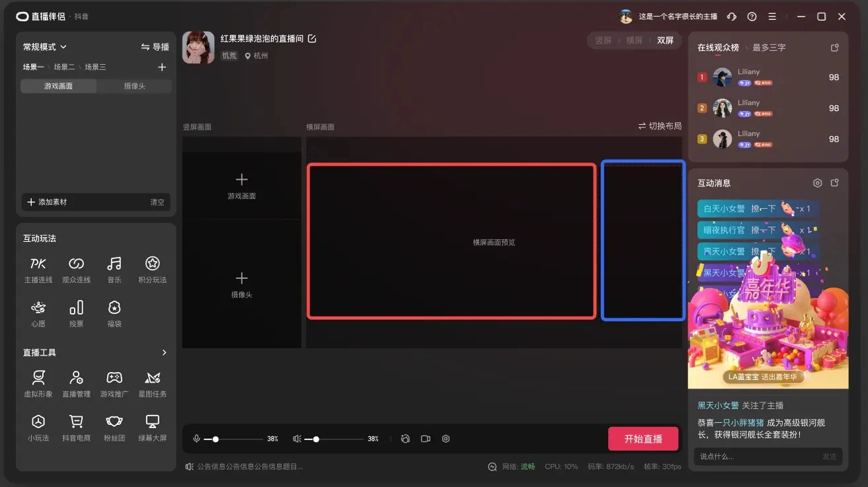Select the 竖屏 screen mode tab
The image size is (868, 487).
coord(603,40)
